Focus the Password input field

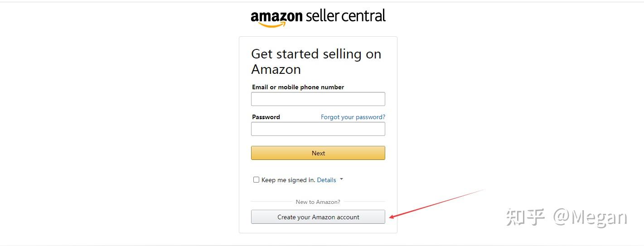(318, 129)
